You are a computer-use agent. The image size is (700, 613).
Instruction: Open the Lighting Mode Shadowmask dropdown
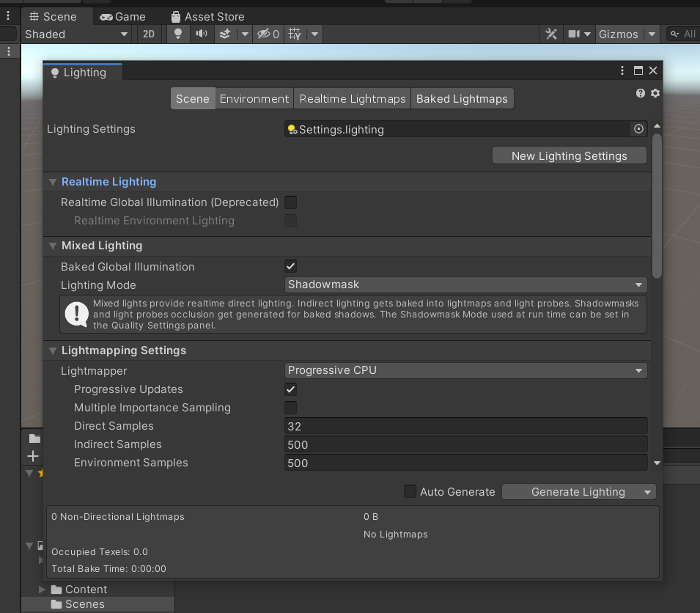(465, 285)
